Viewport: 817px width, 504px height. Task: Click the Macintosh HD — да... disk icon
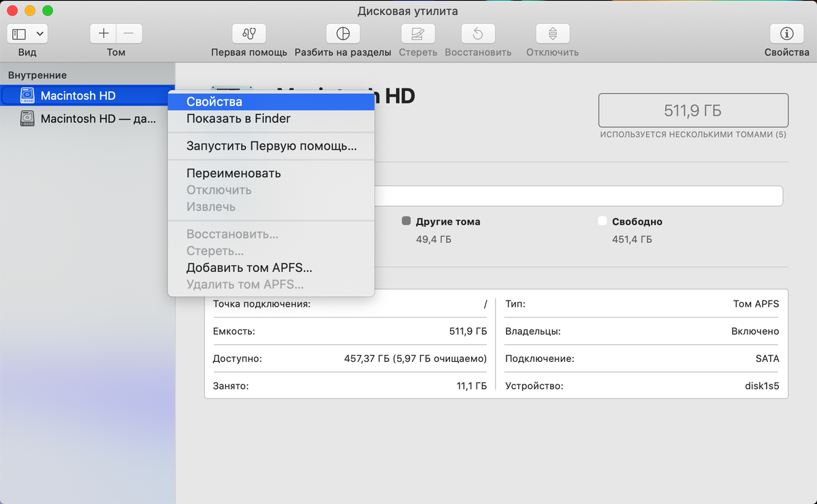(27, 118)
